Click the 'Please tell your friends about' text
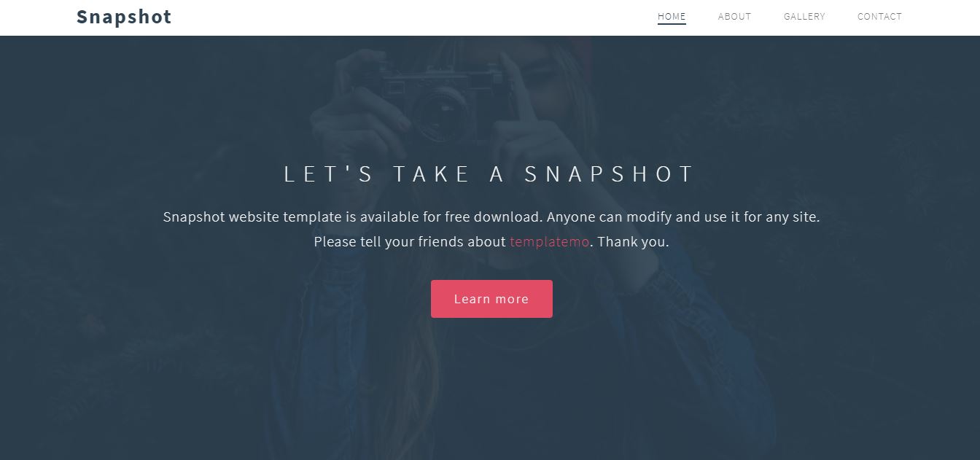Image resolution: width=980 pixels, height=460 pixels. click(410, 242)
